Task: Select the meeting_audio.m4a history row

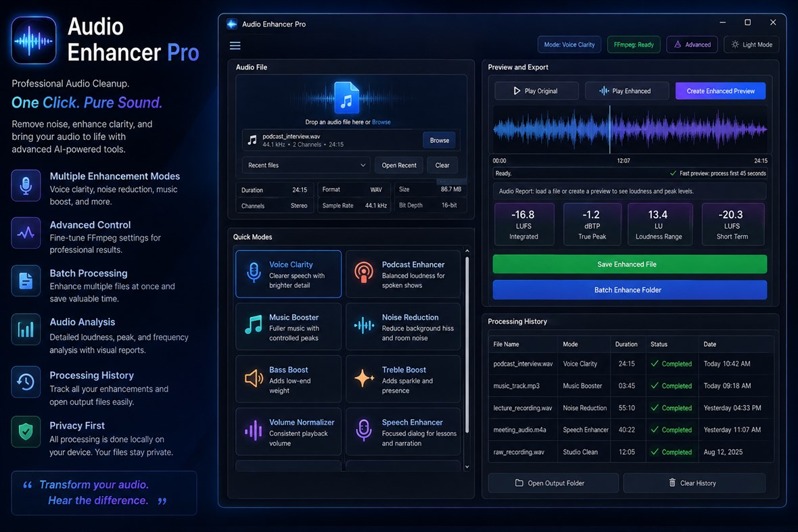Action: tap(631, 430)
